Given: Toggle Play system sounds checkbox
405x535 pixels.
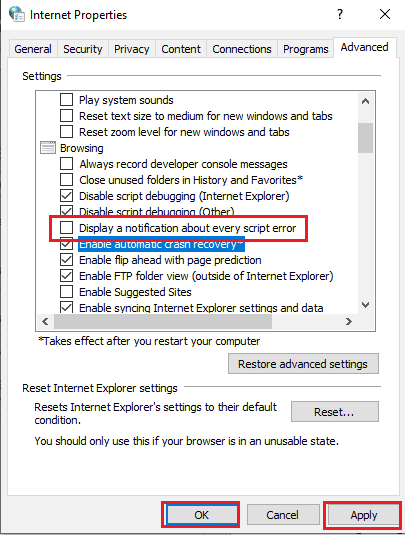Looking at the screenshot, I should click(67, 100).
